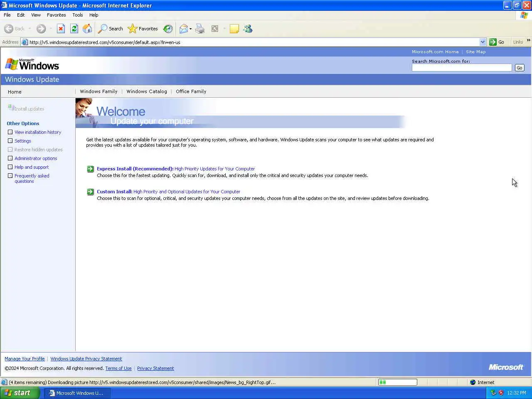The image size is (532, 399).
Task: Open the Back button history dropdown
Action: pos(30,29)
